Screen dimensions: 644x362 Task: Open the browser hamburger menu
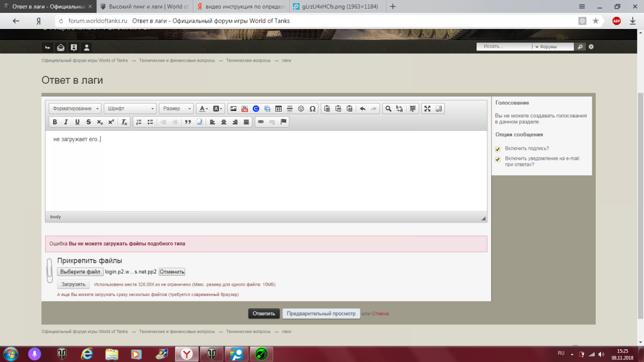pyautogui.click(x=582, y=6)
